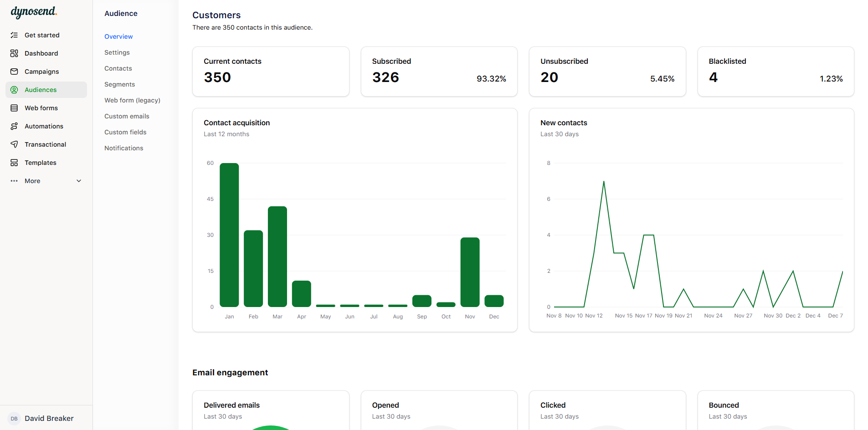Click the dynosend logo
This screenshot has height=430, width=868.
point(34,13)
